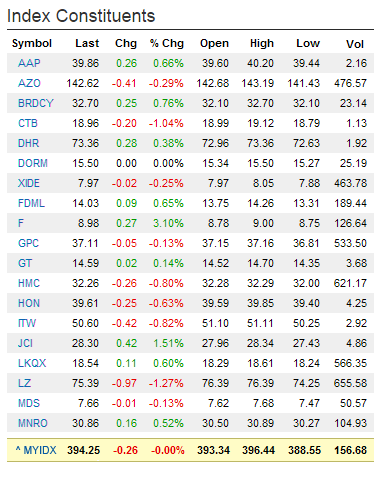Screen dimensions: 380x482
Task: Click the F ticker symbol link
Action: click(21, 223)
